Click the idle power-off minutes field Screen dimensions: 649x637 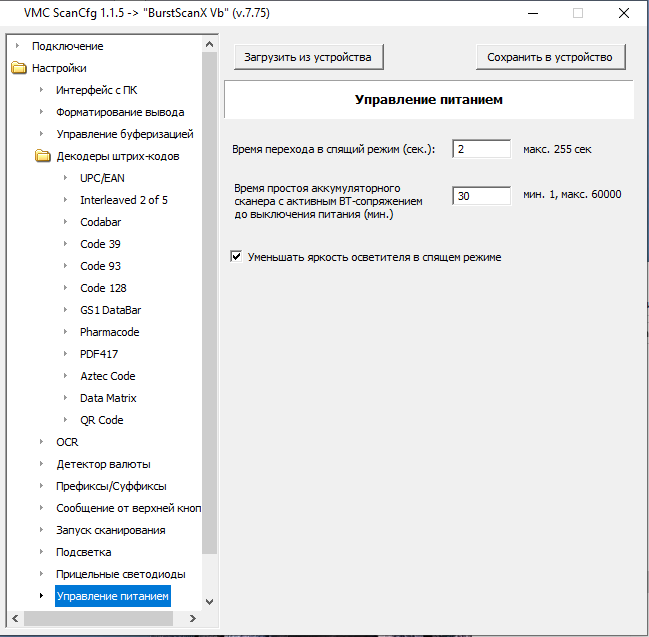[481, 196]
